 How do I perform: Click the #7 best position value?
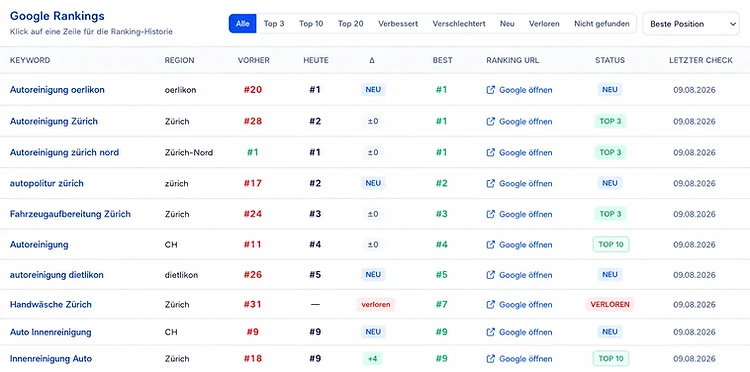(441, 305)
